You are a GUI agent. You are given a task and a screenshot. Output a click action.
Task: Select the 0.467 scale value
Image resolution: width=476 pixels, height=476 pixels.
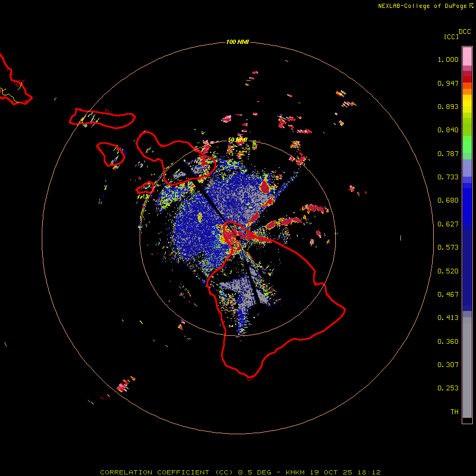coord(448,295)
